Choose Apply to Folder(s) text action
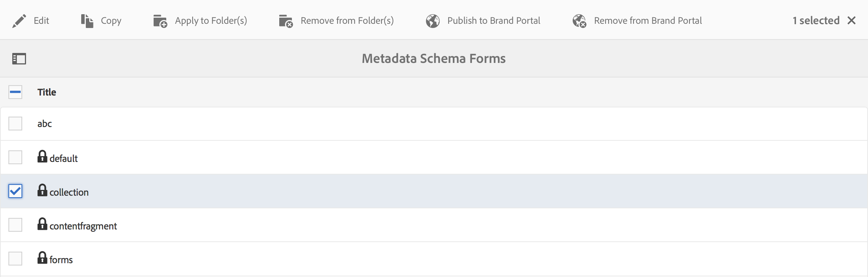The width and height of the screenshot is (868, 277). coord(211,21)
